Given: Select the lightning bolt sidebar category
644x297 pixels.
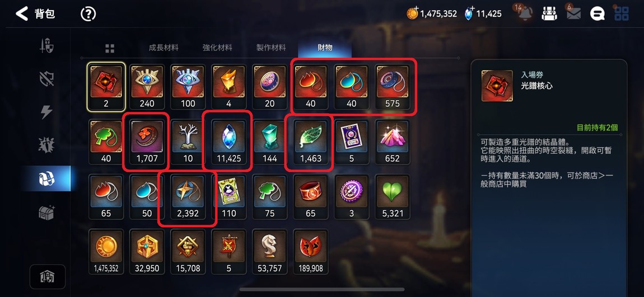Looking at the screenshot, I should coord(46,112).
